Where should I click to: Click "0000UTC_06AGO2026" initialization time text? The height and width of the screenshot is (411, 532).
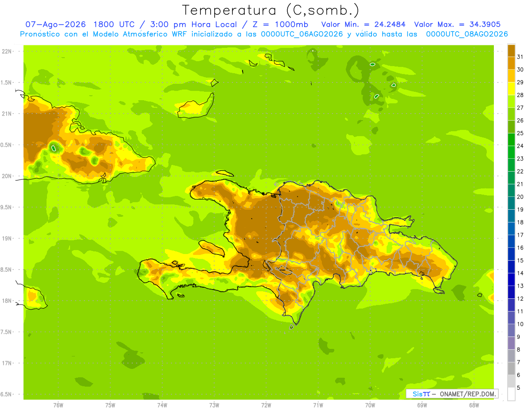click(302, 34)
